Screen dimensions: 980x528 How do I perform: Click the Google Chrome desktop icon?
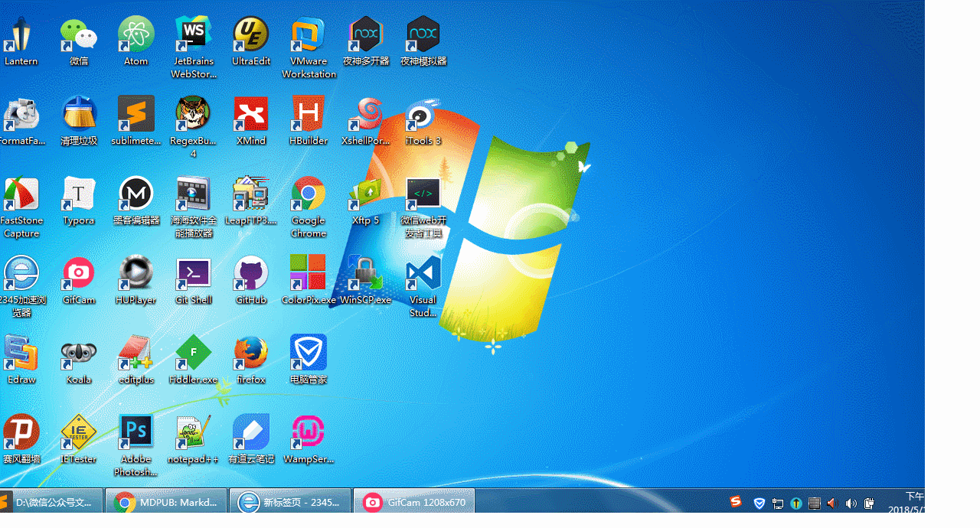[x=309, y=207]
